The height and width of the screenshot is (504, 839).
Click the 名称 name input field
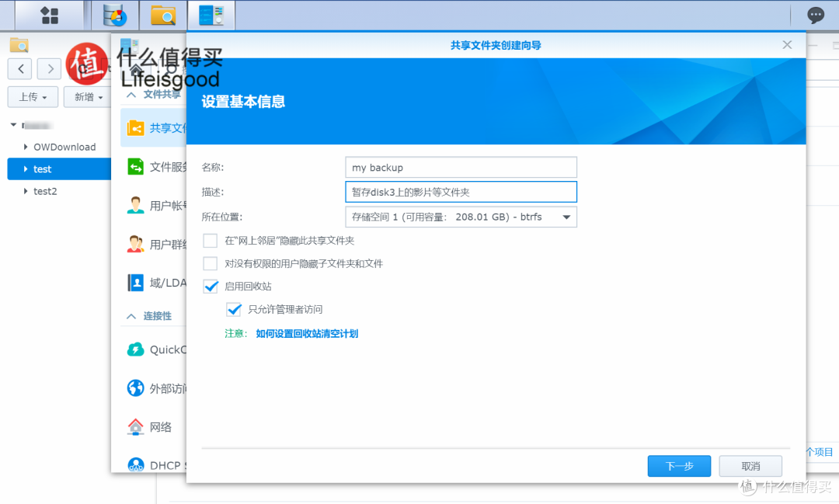461,168
